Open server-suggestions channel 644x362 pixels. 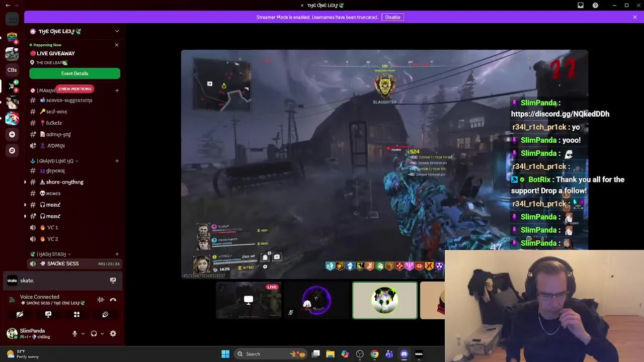(x=74, y=100)
